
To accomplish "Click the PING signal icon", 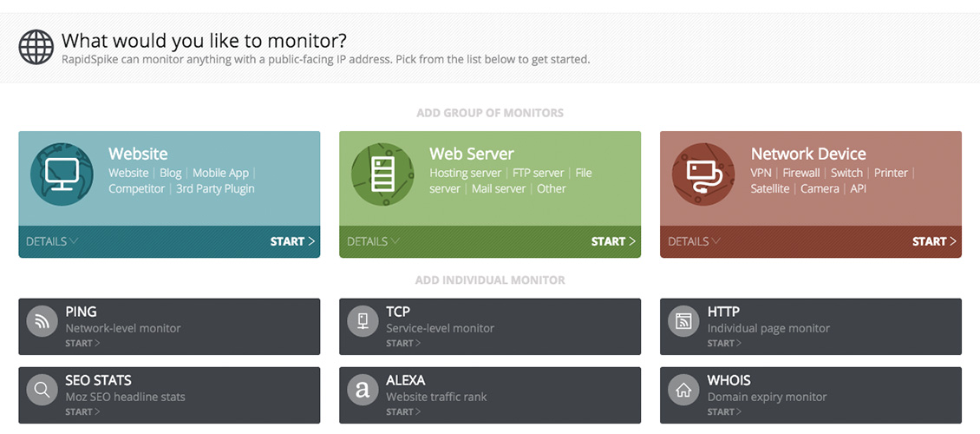I will [42, 321].
